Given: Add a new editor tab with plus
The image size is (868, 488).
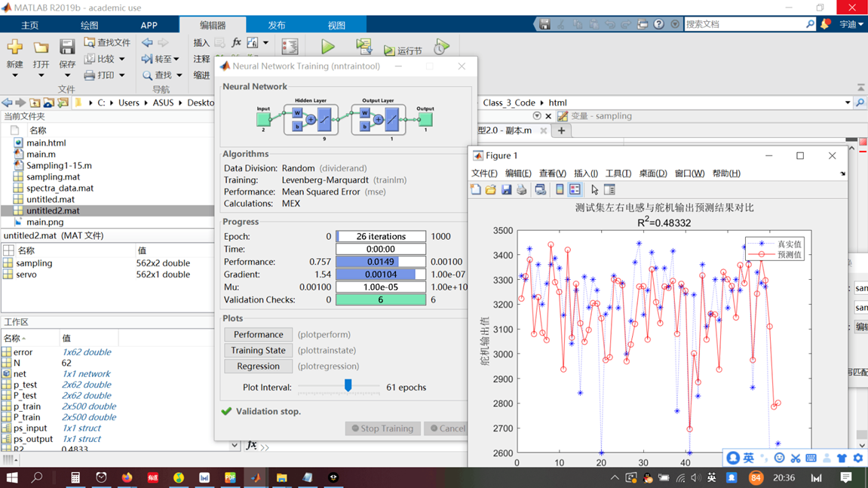Looking at the screenshot, I should pos(561,130).
